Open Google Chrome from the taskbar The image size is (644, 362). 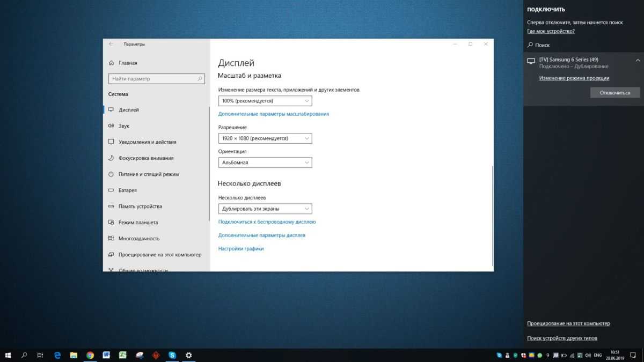pyautogui.click(x=90, y=355)
